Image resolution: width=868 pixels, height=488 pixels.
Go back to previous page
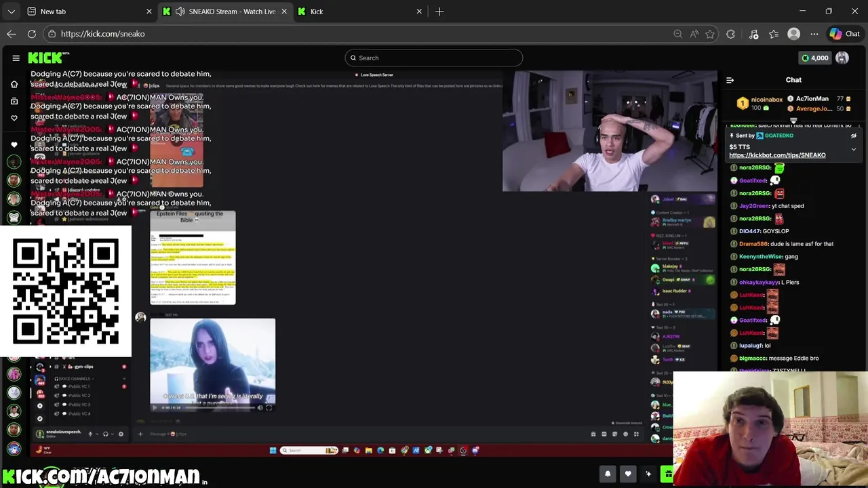tap(12, 34)
